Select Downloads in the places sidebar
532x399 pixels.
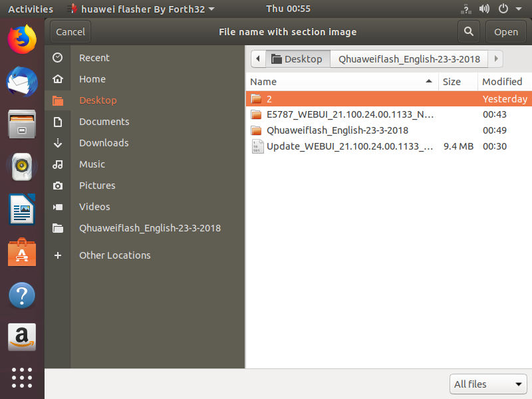click(x=104, y=143)
